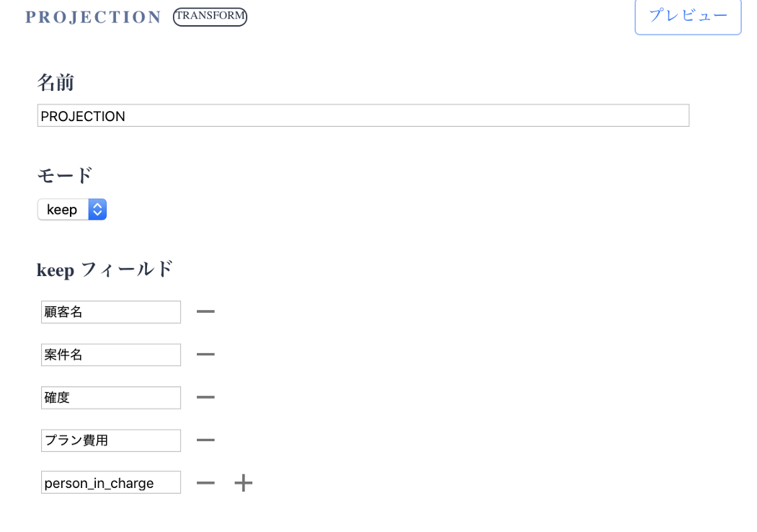Open the モード keep dropdown
Screen dimensions: 757x532
(71, 210)
